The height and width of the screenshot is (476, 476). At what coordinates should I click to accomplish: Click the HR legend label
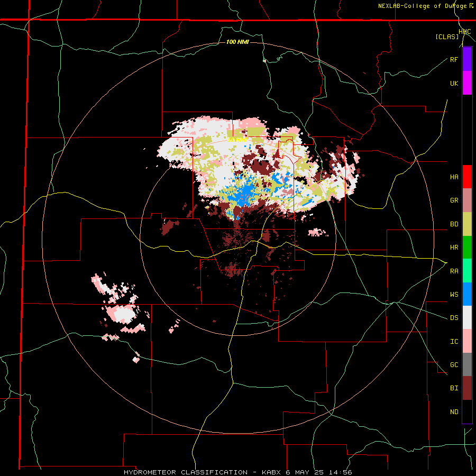(x=454, y=248)
